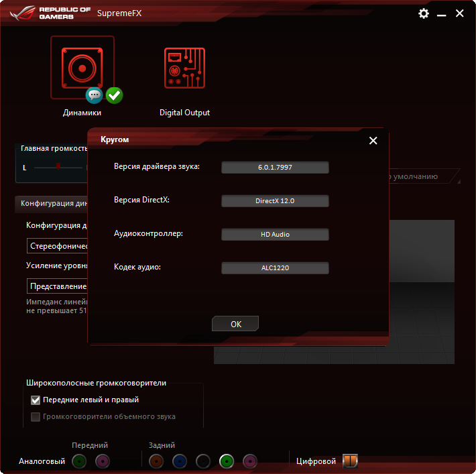The width and height of the screenshot is (476, 474).
Task: Toggle Громкоговорители объемного звука checkbox
Action: point(36,417)
